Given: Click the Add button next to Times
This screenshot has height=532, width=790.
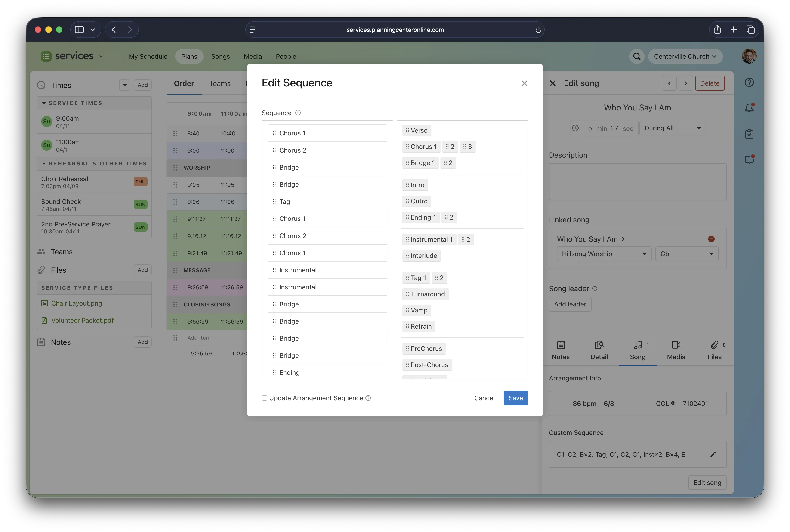Looking at the screenshot, I should [143, 85].
